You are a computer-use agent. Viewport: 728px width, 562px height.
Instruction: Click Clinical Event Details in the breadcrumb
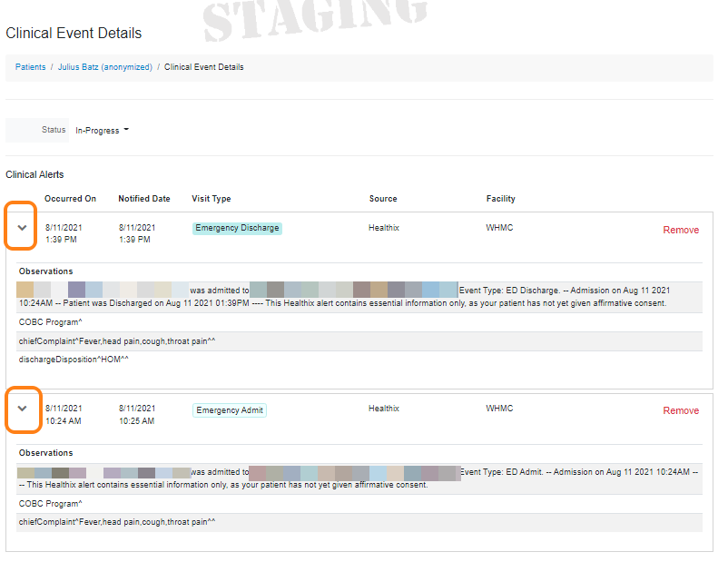(x=203, y=67)
